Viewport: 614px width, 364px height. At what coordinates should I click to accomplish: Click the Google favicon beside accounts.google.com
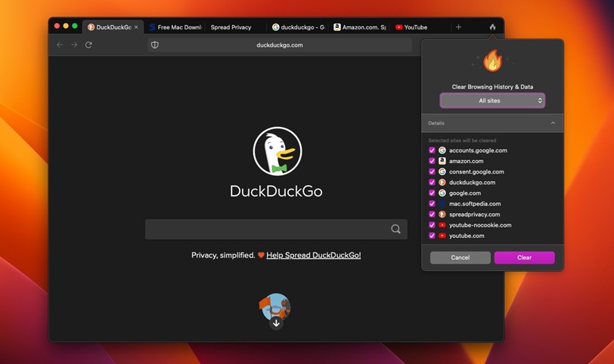tap(442, 150)
